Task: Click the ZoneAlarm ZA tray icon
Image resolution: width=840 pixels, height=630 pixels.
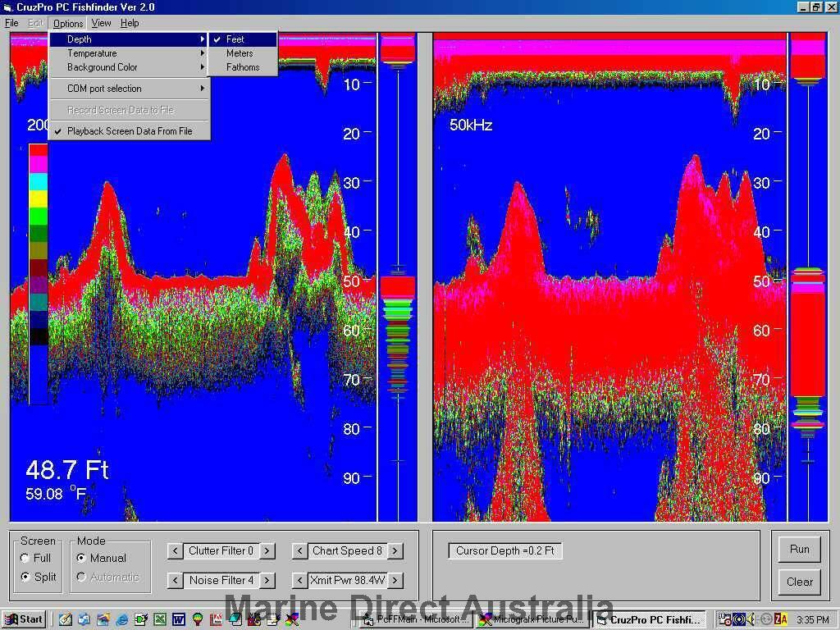Action: click(x=781, y=619)
